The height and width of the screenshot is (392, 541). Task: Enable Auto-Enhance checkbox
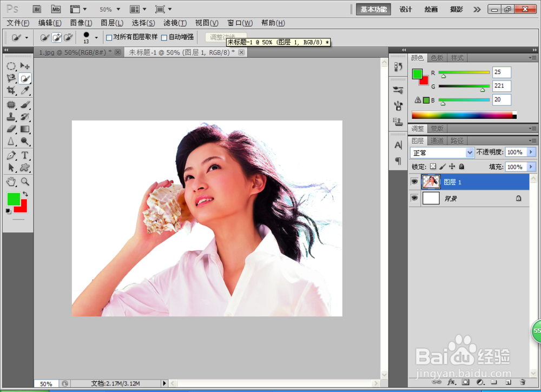pos(164,38)
